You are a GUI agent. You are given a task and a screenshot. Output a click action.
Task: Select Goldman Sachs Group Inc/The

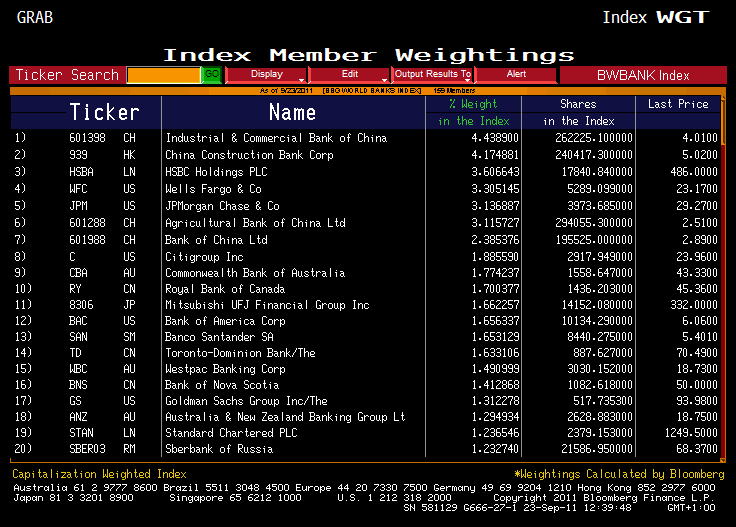coord(246,401)
